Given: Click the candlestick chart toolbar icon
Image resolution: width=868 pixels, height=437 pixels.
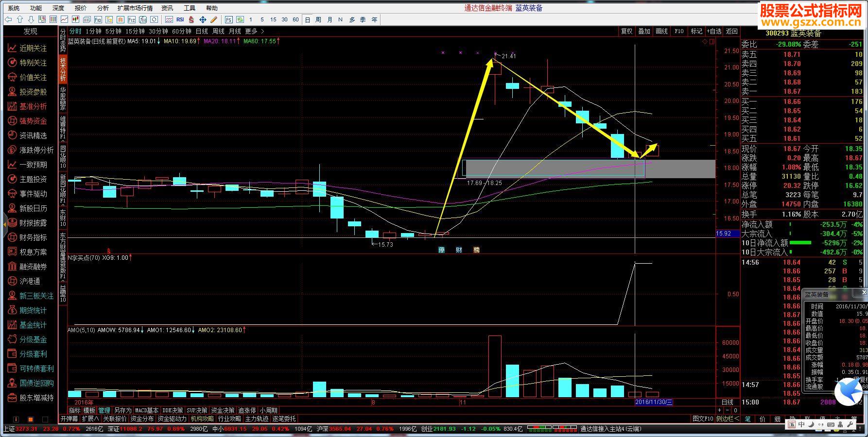Looking at the screenshot, I should pyautogui.click(x=75, y=19).
